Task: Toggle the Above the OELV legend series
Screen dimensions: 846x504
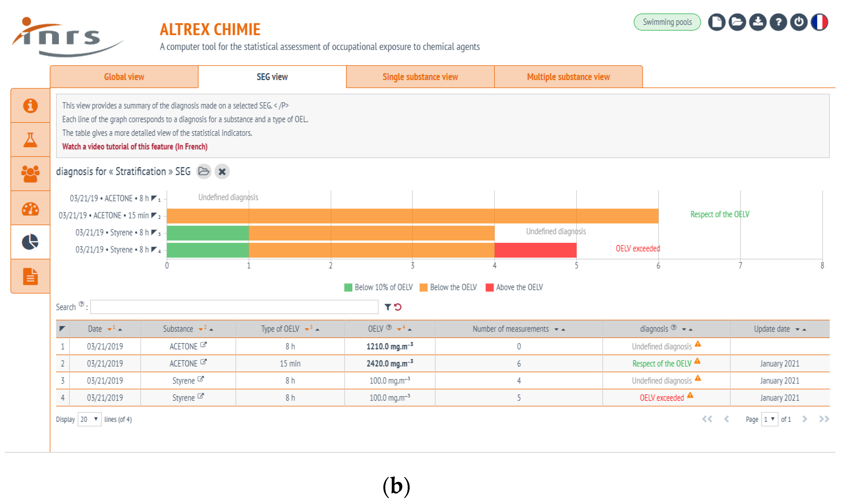Action: (x=515, y=287)
